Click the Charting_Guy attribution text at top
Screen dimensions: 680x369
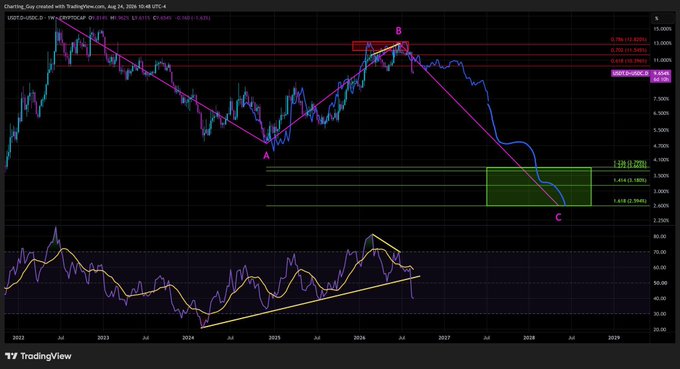85,7
